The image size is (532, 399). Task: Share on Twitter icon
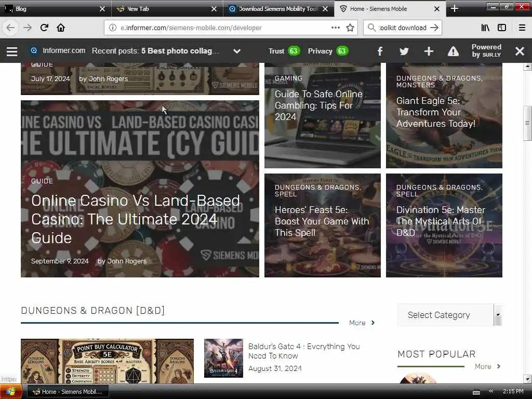coord(404,51)
